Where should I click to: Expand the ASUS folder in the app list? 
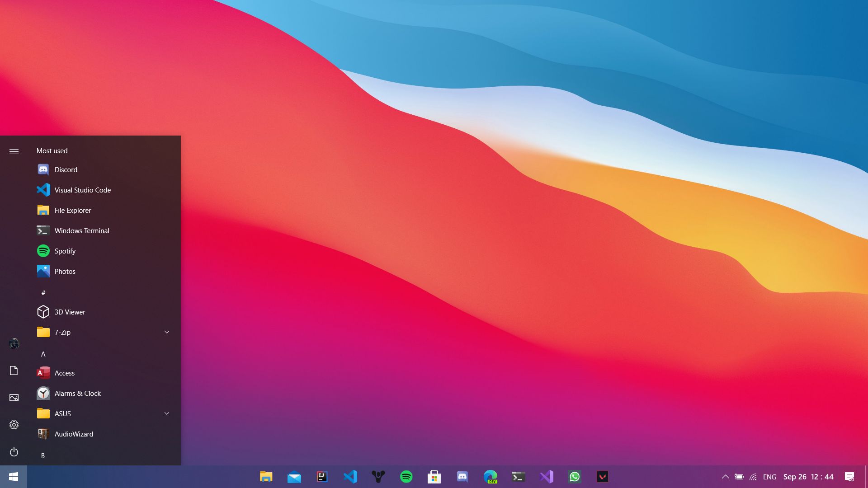tap(167, 413)
